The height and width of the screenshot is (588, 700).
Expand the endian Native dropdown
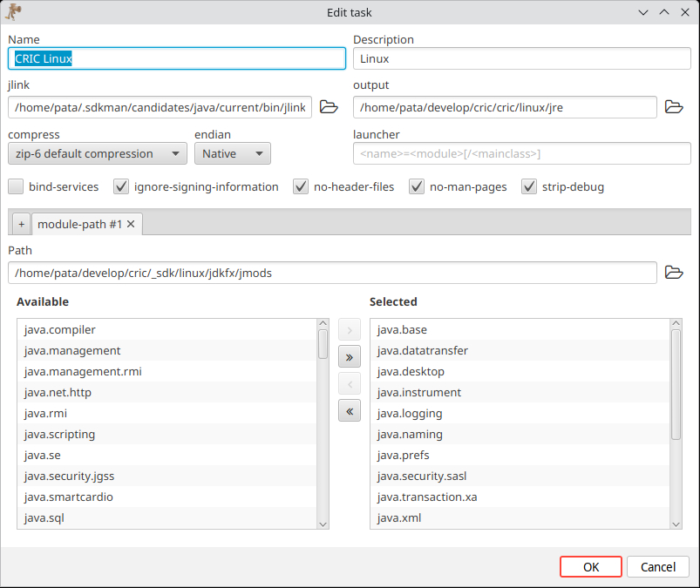232,154
